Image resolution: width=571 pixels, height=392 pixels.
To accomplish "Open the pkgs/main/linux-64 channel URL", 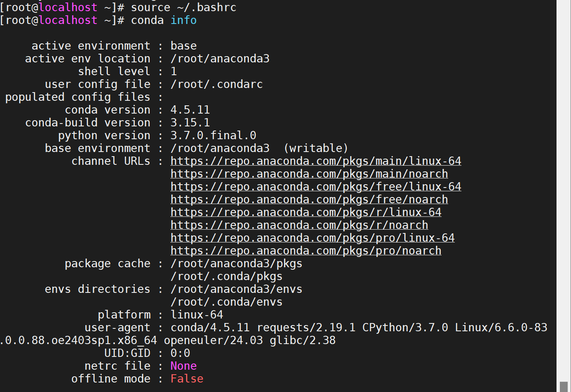I will 315,161.
